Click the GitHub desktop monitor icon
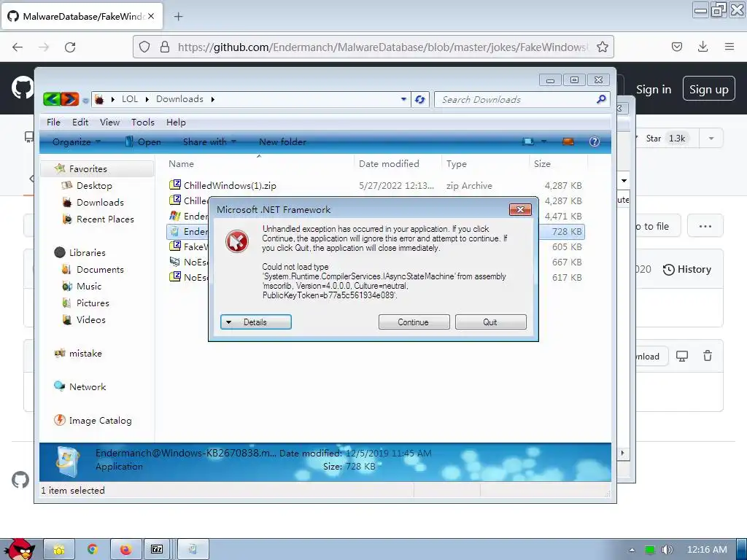 pos(682,356)
